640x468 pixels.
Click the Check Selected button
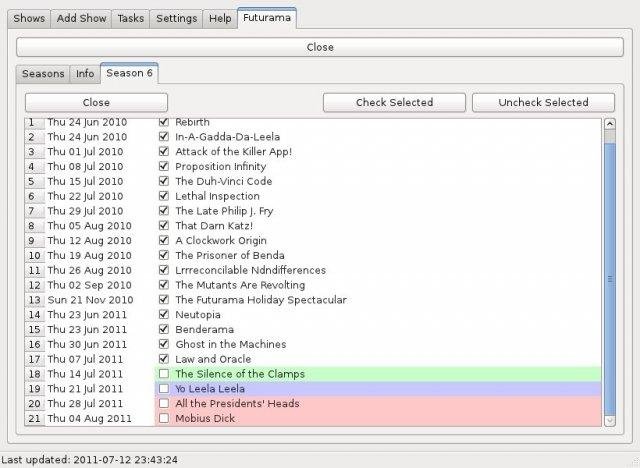tap(394, 102)
